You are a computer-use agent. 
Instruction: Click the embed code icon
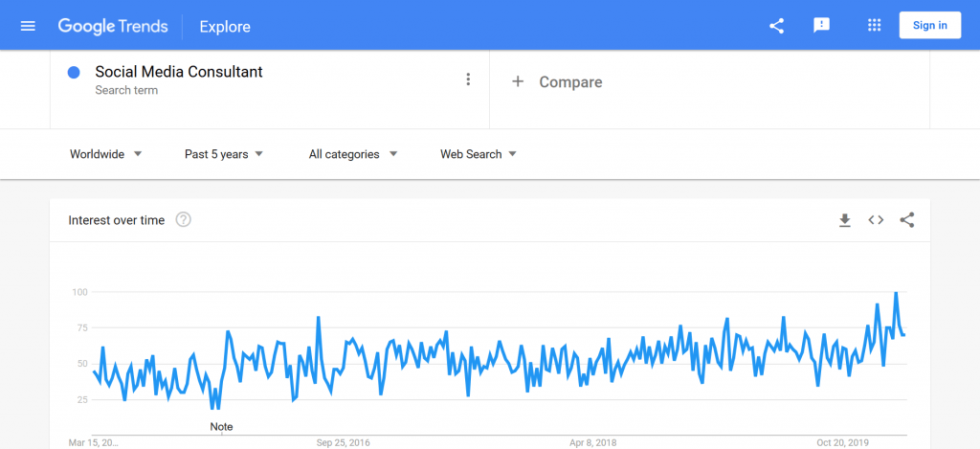[x=876, y=220]
